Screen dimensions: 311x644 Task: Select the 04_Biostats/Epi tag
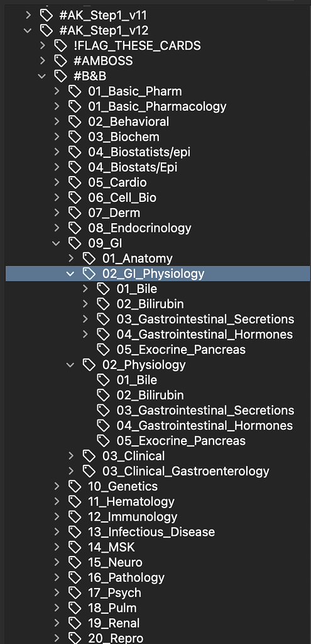[133, 167]
